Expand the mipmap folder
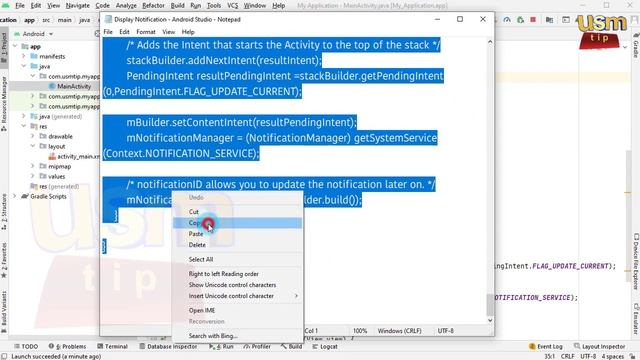Viewport: 640px width, 360px height. point(33,166)
